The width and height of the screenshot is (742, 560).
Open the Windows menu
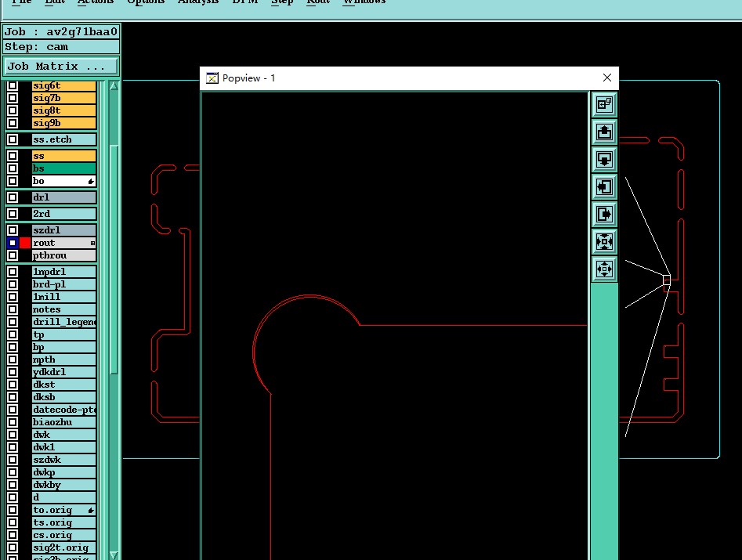point(364,2)
